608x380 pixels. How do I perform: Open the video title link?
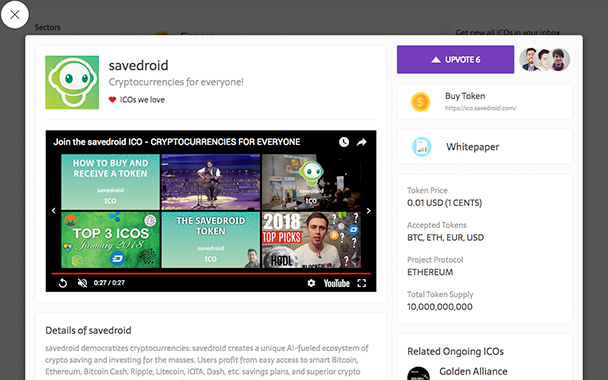177,142
